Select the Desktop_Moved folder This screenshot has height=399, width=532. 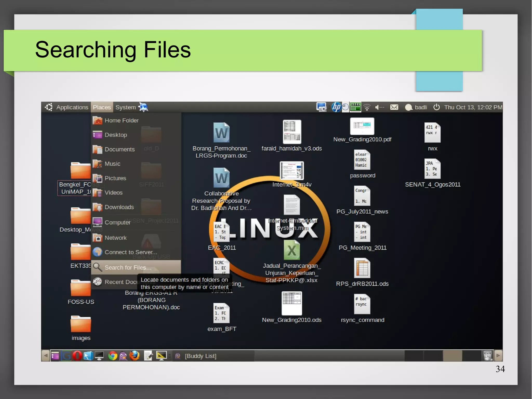81,215
